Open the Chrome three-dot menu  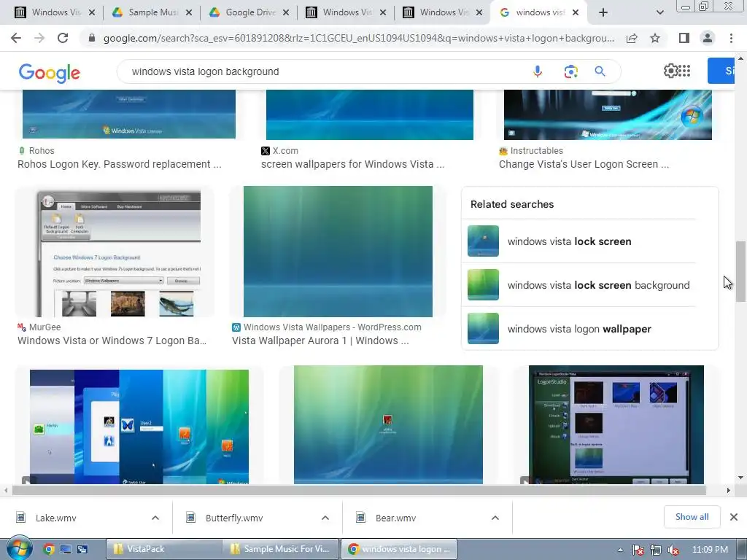[x=731, y=38]
